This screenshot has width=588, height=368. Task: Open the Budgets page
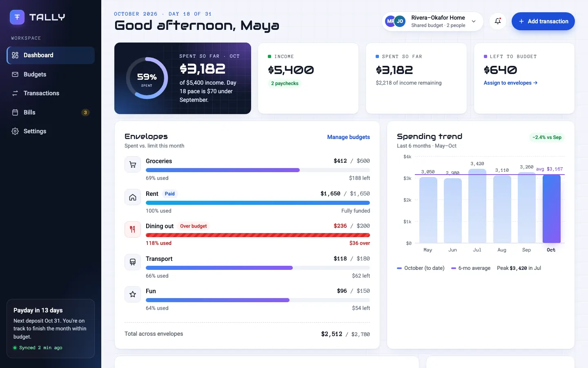point(51,74)
